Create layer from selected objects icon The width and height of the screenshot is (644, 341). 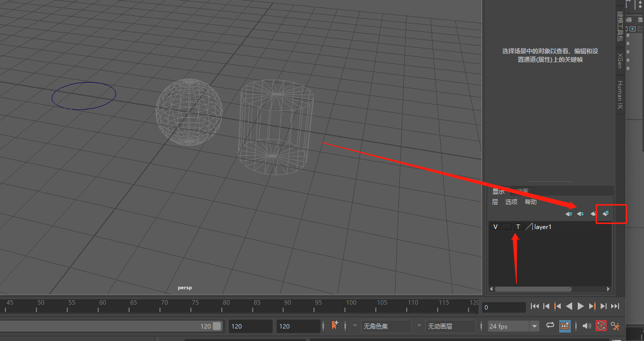(606, 214)
